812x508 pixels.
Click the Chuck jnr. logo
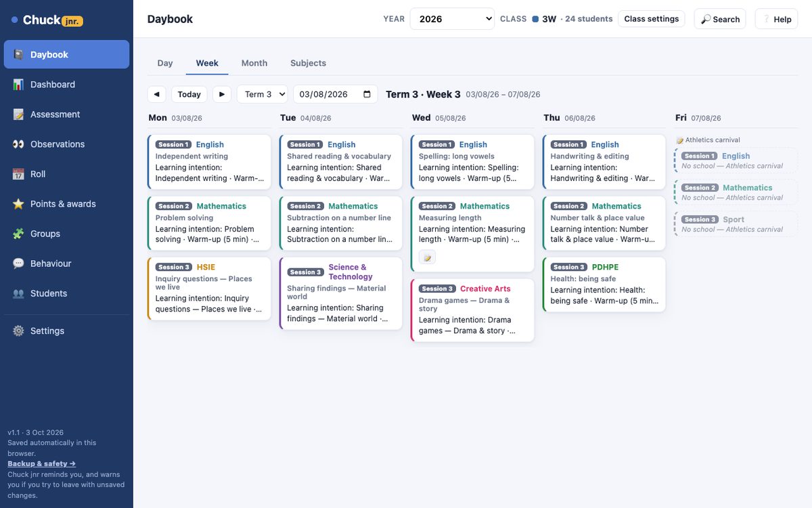tap(47, 20)
